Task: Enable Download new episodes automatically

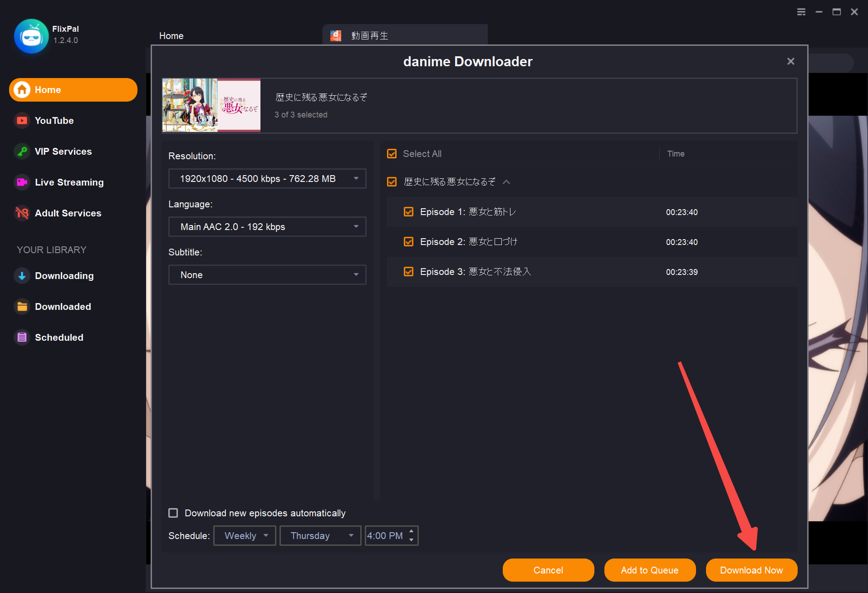Action: (173, 513)
